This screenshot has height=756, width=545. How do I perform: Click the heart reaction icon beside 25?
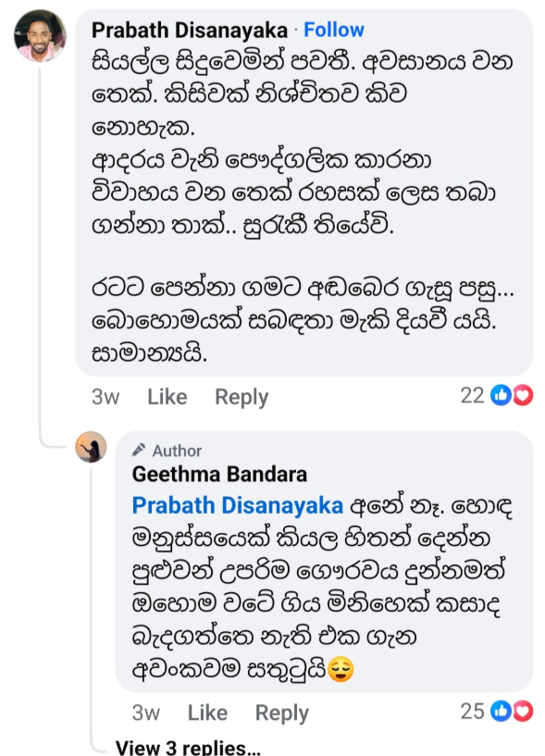pos(523,712)
